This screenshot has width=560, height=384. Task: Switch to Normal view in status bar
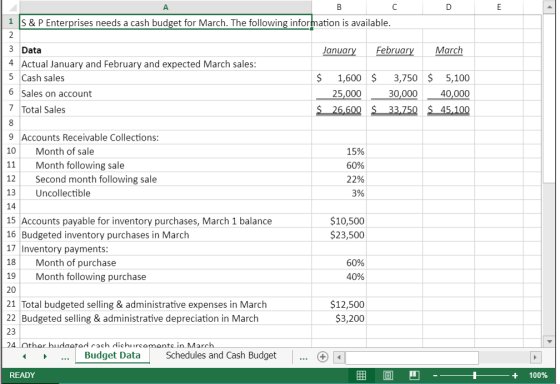(x=361, y=375)
